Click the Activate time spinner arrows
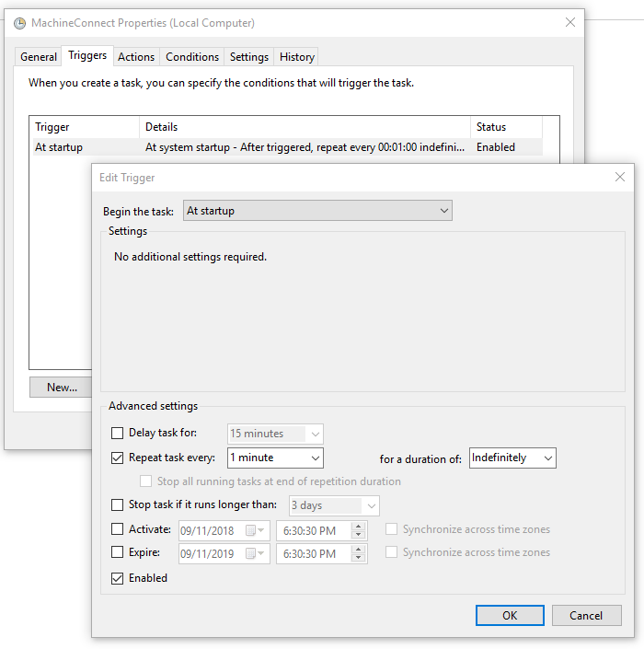This screenshot has width=644, height=649. [x=359, y=530]
